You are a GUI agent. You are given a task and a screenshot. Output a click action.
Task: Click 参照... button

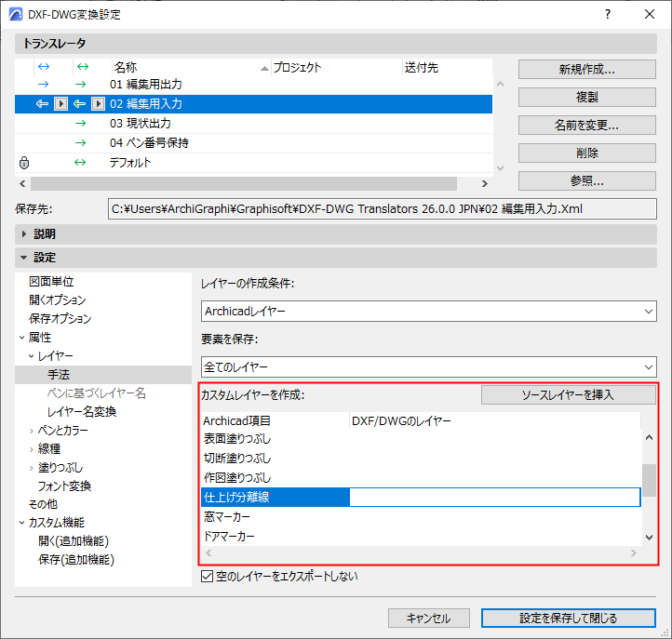coord(586,180)
